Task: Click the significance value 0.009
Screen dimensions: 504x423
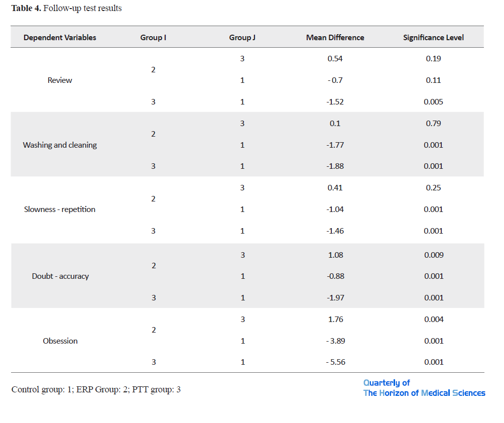Action: [434, 255]
